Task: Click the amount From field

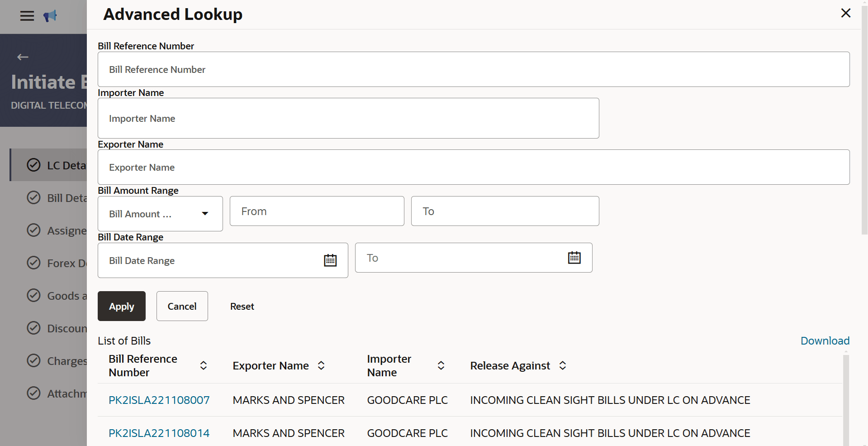Action: [x=317, y=211]
